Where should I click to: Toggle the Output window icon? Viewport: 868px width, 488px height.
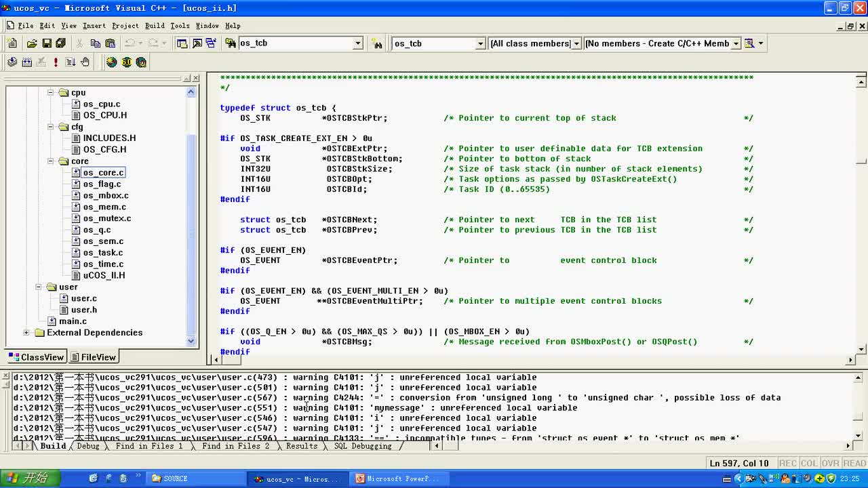[197, 43]
